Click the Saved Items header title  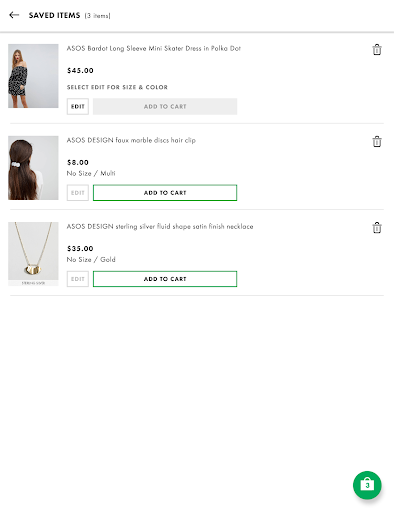54,15
